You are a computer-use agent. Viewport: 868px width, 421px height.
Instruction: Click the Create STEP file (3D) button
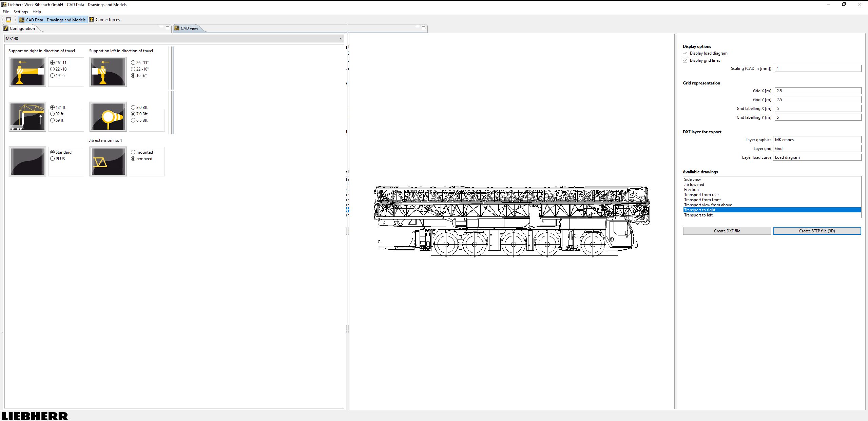[817, 231]
